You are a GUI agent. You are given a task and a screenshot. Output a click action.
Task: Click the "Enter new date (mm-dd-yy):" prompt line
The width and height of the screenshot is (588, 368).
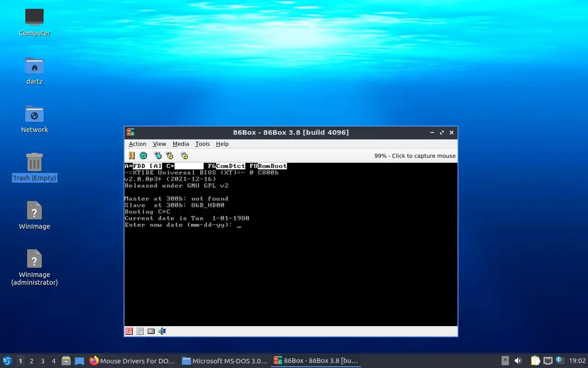(179, 225)
